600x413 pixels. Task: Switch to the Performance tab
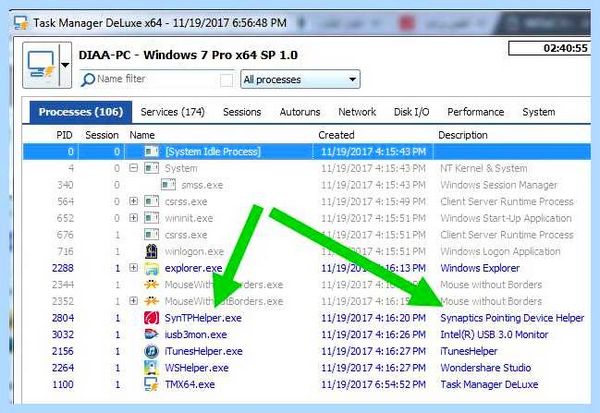tap(476, 112)
